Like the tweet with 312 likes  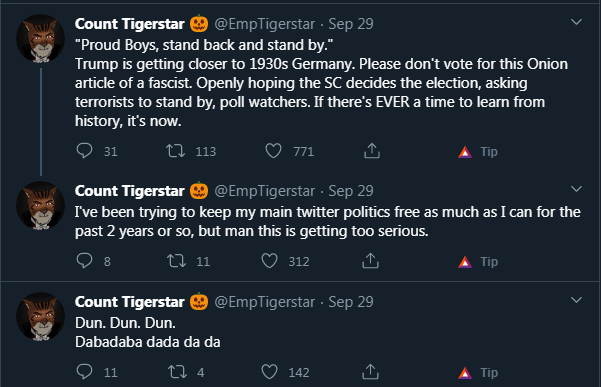pyautogui.click(x=269, y=261)
